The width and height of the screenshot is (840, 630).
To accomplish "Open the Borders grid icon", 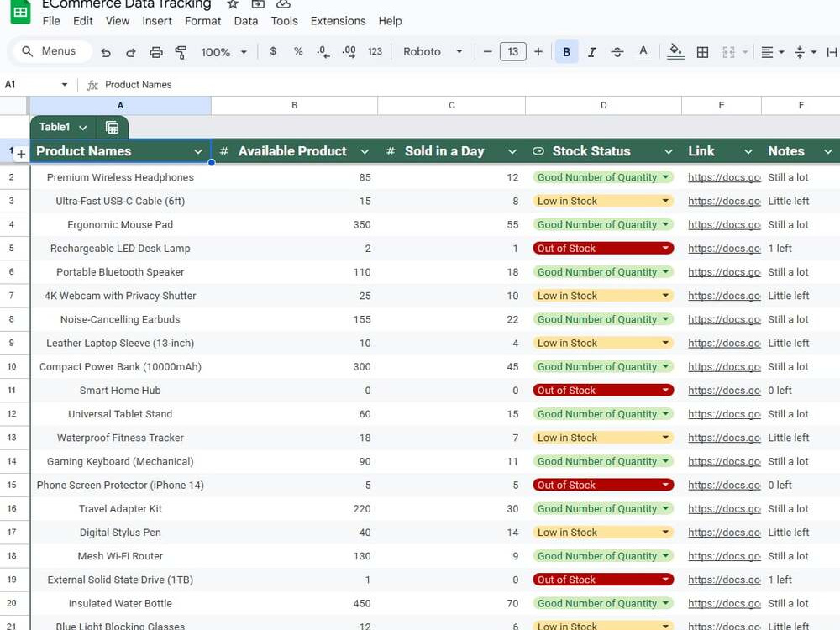I will pos(702,52).
